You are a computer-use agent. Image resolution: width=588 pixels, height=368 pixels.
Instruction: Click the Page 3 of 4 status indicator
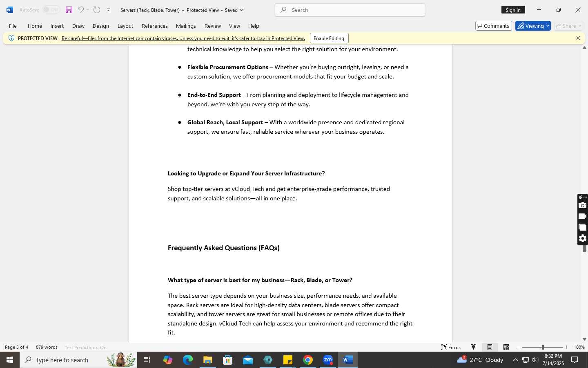17,347
